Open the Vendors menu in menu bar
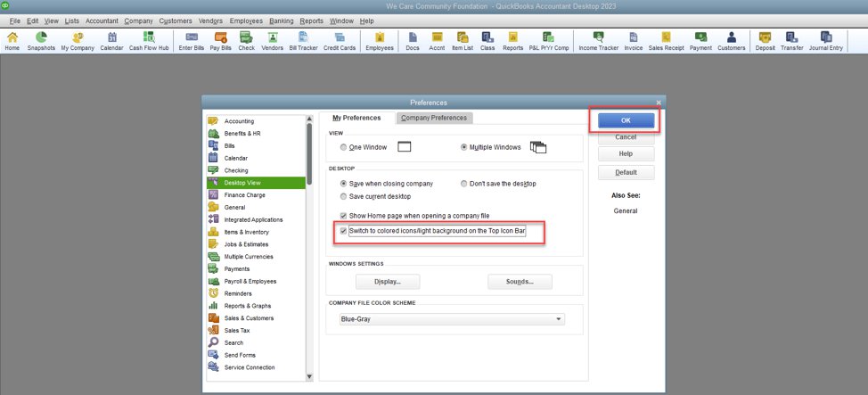This screenshot has width=868, height=395. point(211,20)
